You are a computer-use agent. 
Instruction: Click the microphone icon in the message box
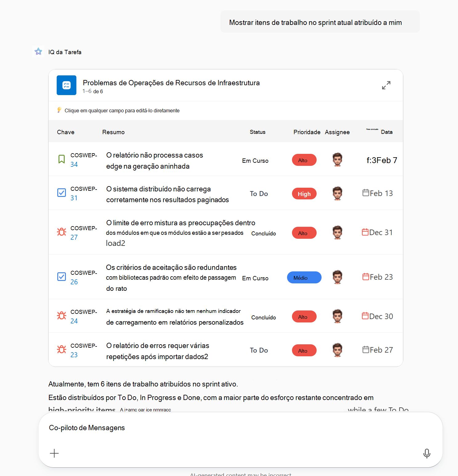pos(427,453)
